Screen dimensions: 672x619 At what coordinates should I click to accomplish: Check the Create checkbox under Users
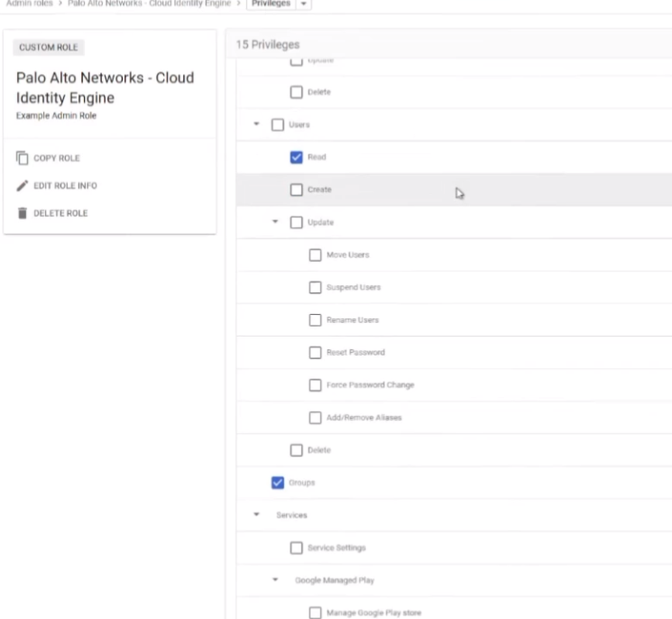click(296, 189)
